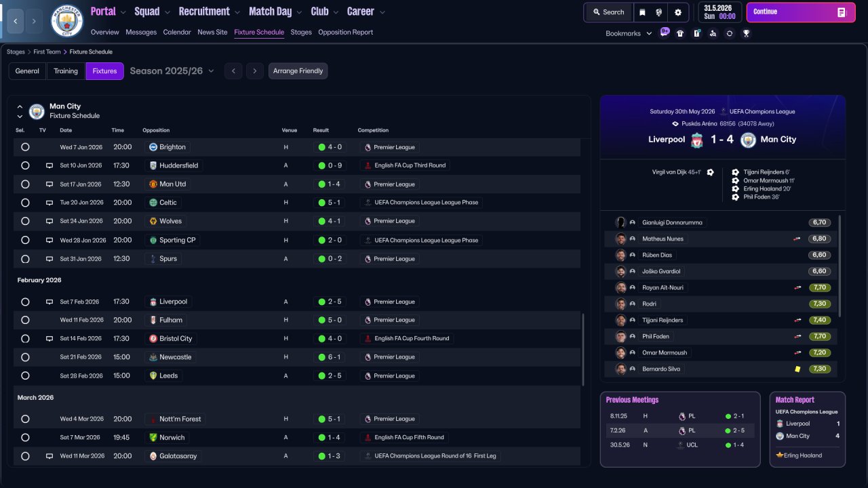Click the player ratings list scrollbar
868x488 pixels.
(840, 266)
